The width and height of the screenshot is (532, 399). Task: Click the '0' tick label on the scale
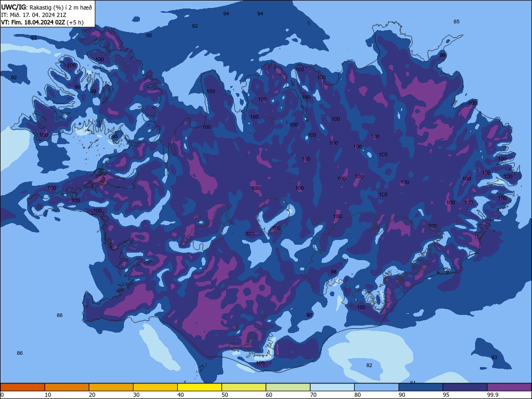2,395
